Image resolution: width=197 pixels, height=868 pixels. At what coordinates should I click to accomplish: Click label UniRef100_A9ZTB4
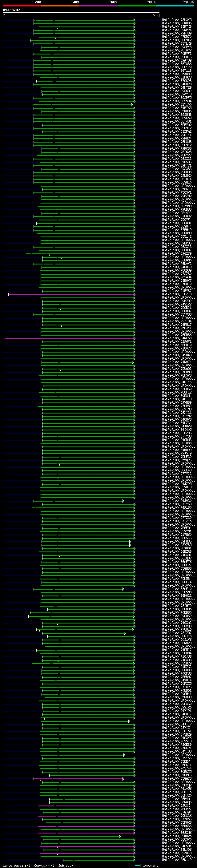(177, 321)
